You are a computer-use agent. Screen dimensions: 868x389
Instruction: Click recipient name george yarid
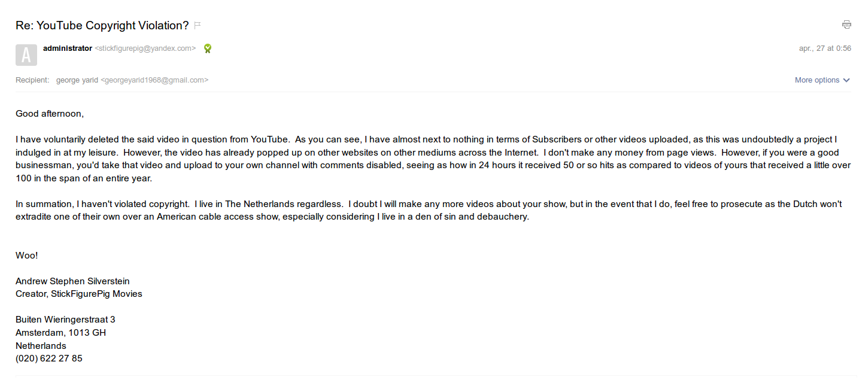point(77,80)
